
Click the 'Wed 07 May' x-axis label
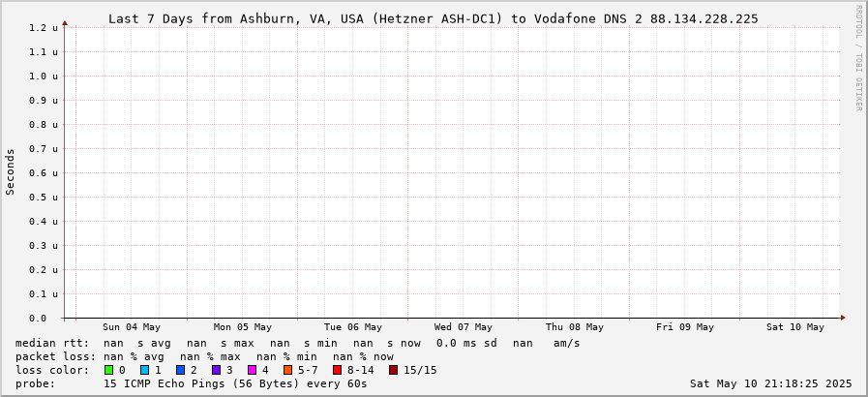tap(464, 327)
